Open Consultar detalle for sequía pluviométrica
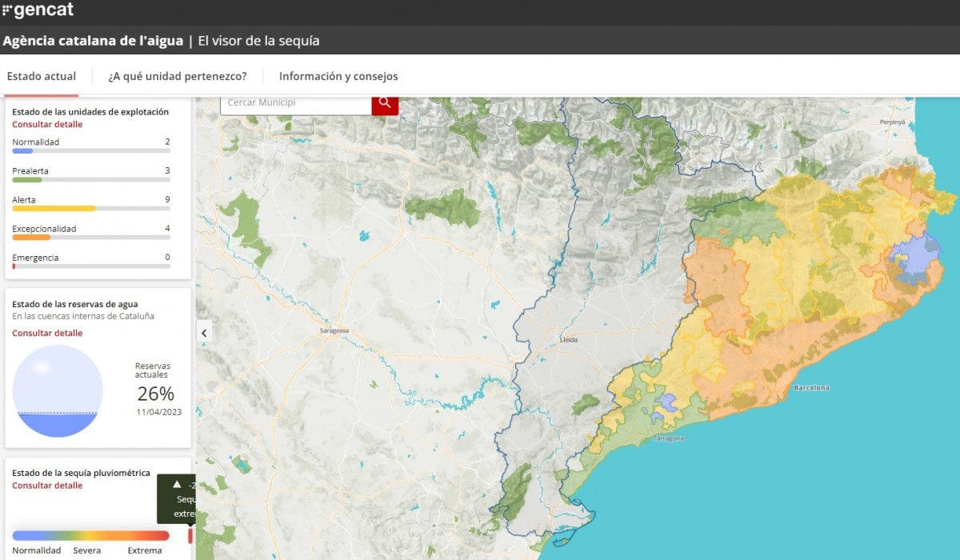This screenshot has width=960, height=560. click(47, 486)
